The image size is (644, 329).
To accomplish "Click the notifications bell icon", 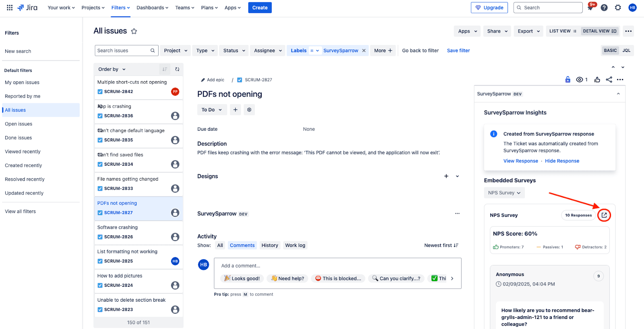I will click(x=590, y=8).
